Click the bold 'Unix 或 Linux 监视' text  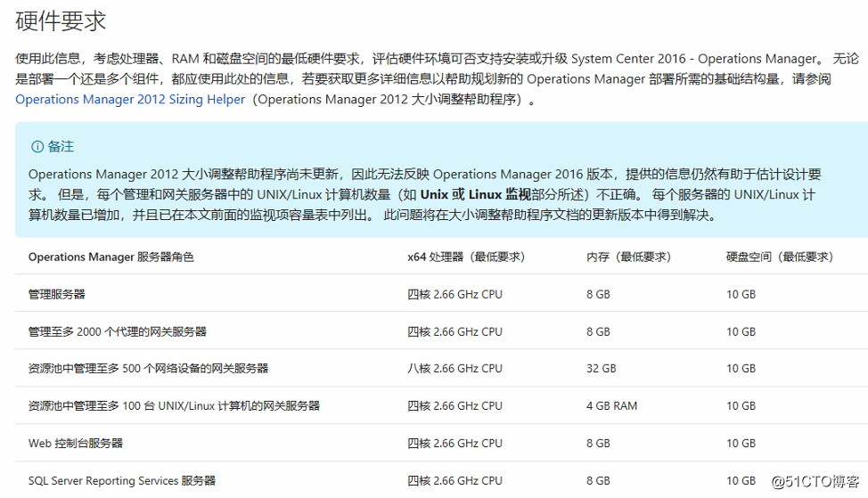click(476, 195)
